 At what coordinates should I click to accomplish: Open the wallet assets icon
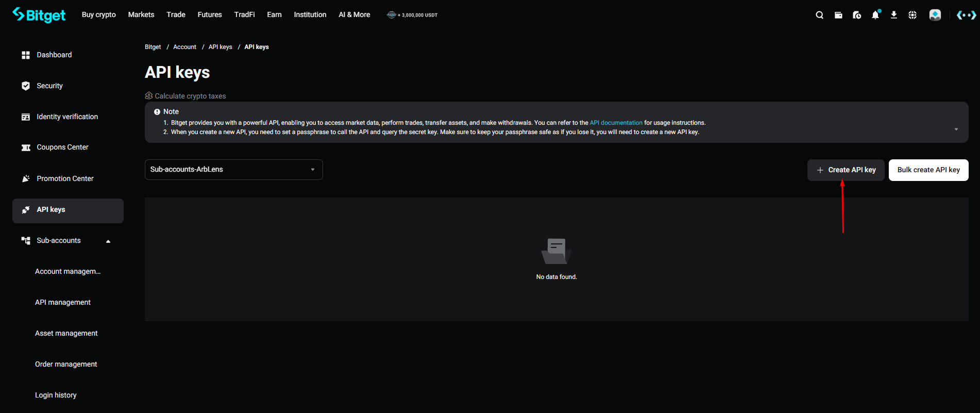coord(838,15)
